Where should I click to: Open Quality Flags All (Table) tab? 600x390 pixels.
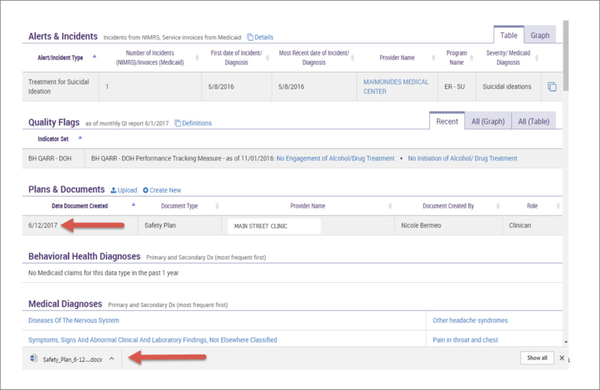point(533,121)
